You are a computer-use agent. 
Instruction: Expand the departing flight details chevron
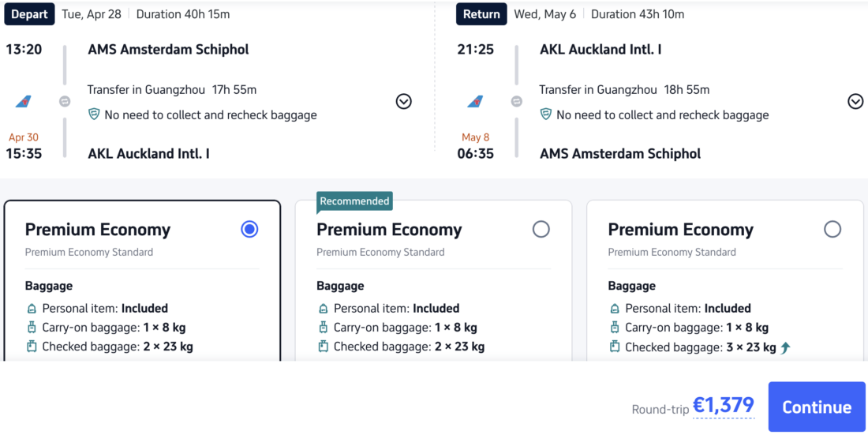pos(403,102)
